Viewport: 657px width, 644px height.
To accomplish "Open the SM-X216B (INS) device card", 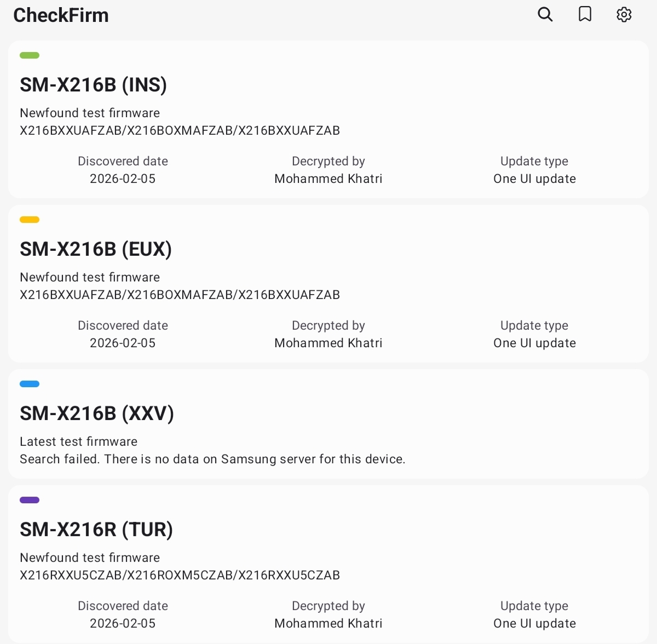I will (328, 119).
